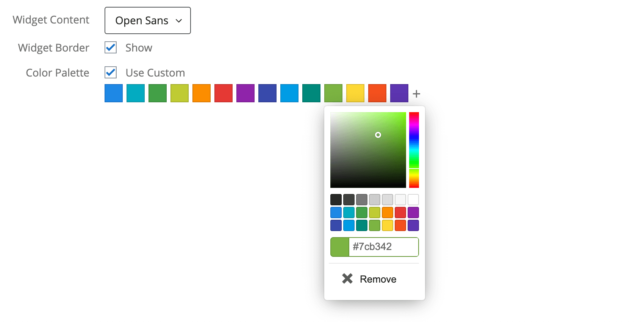This screenshot has height=322, width=644.
Task: Click the chevron next to Open Sans
Action: (x=179, y=21)
